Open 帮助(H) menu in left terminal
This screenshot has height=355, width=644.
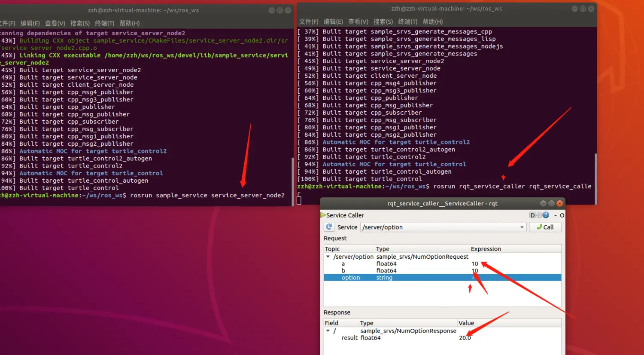[x=129, y=23]
